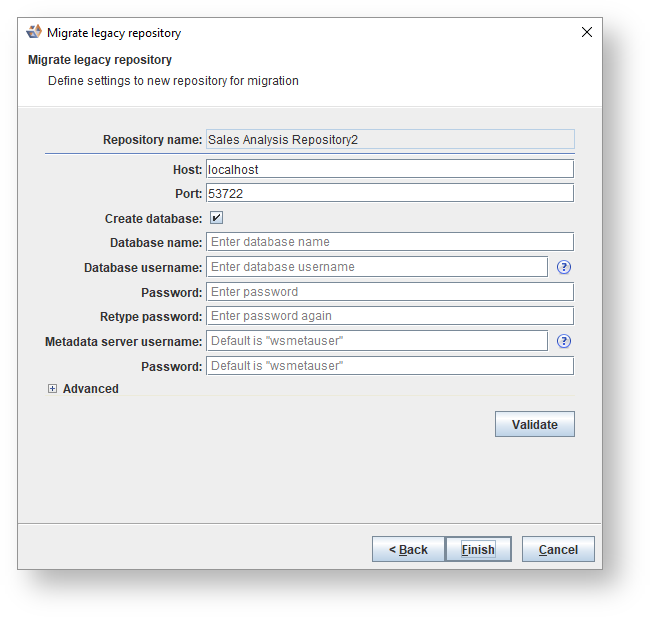The width and height of the screenshot is (651, 618).
Task: Click the help icon beside Database username
Action: [x=564, y=267]
